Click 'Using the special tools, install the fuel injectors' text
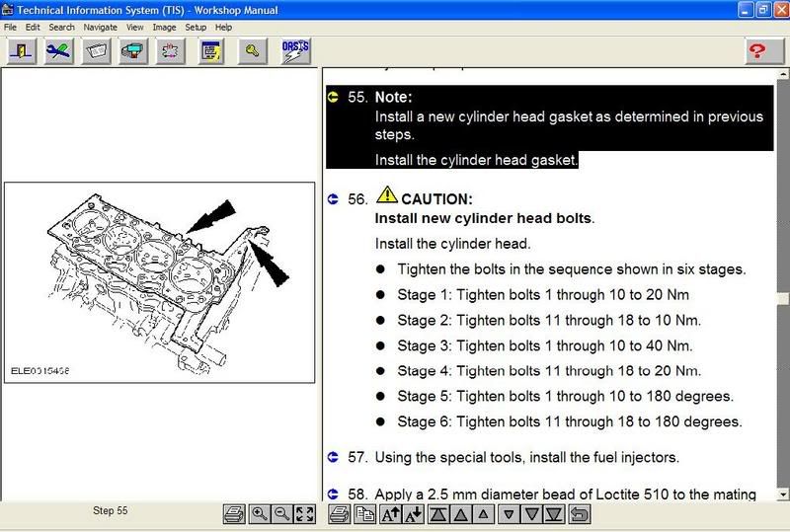The image size is (790, 532). (527, 457)
